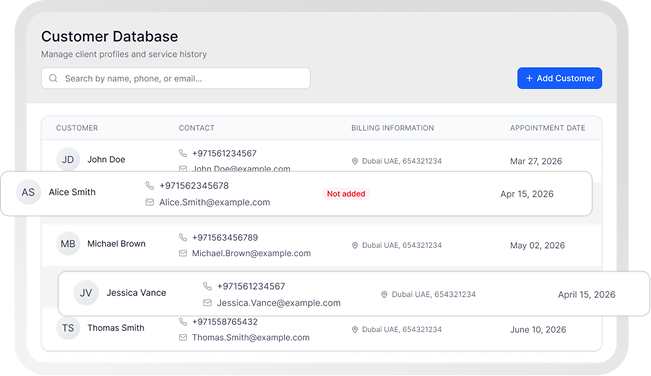The height and width of the screenshot is (376, 651).
Task: Sort by the CONTACT column header
Action: click(x=196, y=128)
